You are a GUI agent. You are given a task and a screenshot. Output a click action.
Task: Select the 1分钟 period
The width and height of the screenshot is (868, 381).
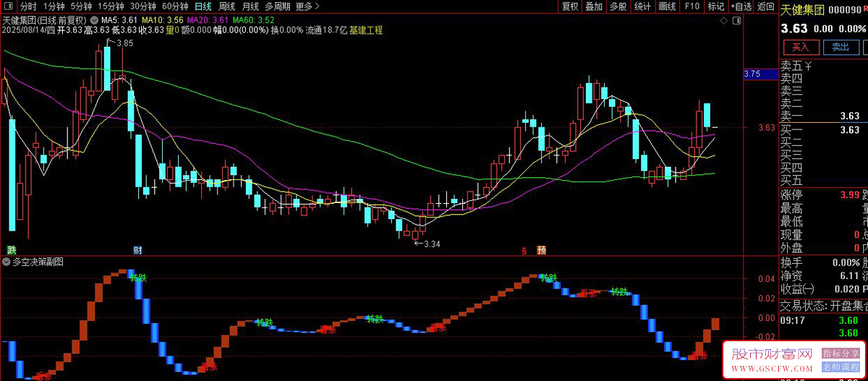[x=54, y=7]
